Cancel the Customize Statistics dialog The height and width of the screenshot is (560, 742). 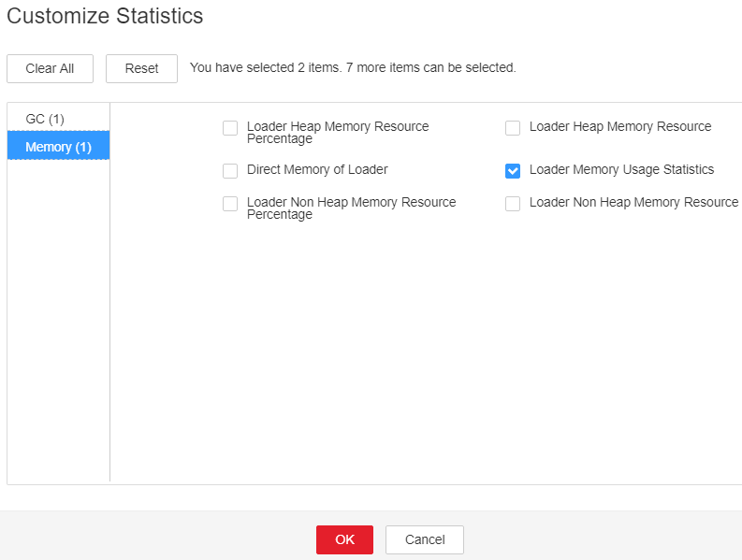(425, 539)
